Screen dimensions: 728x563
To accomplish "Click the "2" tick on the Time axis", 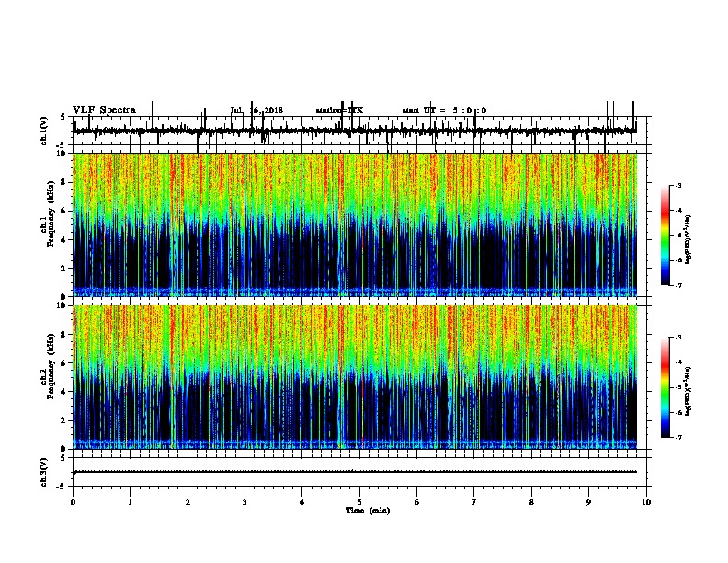I will coord(188,502).
